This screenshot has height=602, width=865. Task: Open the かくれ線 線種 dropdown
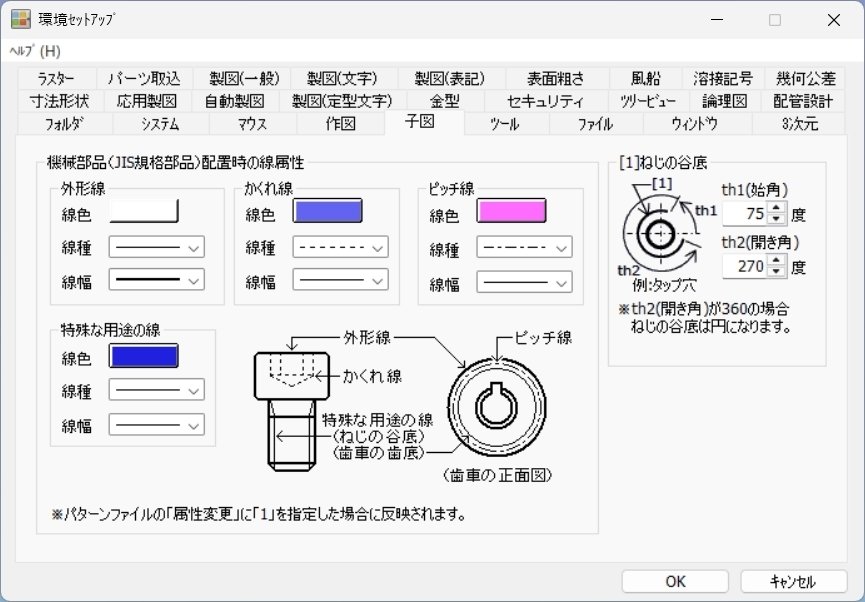click(340, 247)
